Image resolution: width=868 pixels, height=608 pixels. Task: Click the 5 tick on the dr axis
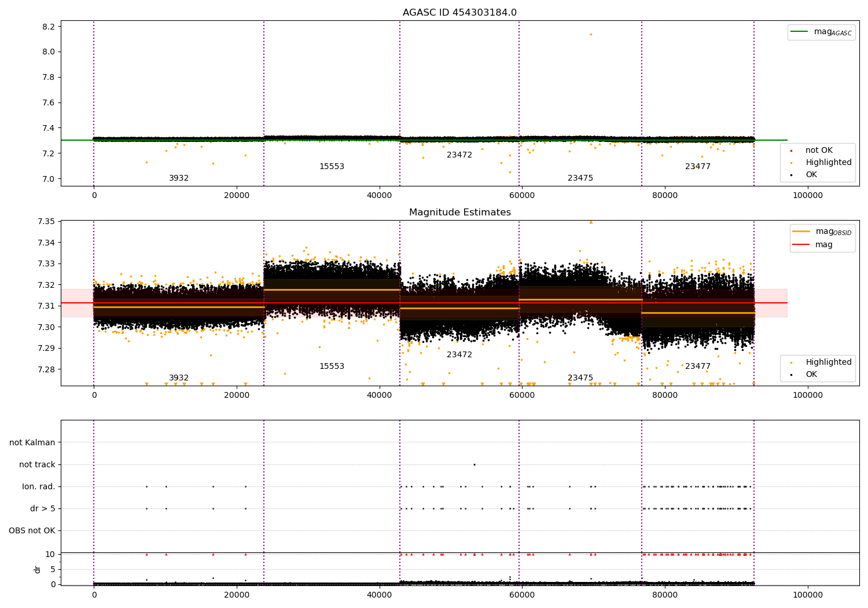coord(53,569)
